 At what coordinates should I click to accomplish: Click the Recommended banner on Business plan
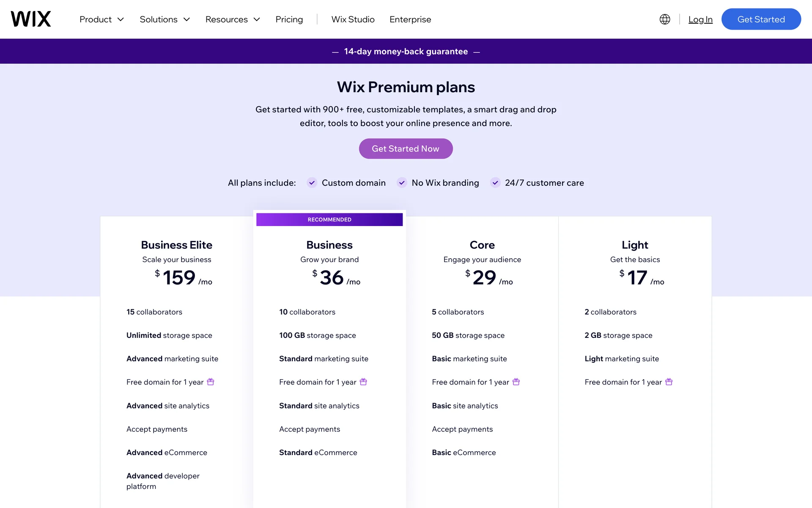coord(329,219)
